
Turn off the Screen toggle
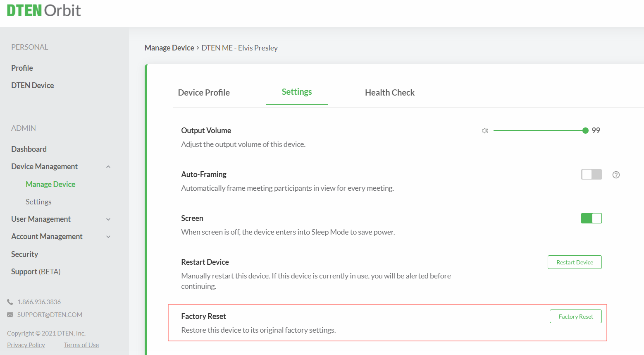(x=591, y=218)
